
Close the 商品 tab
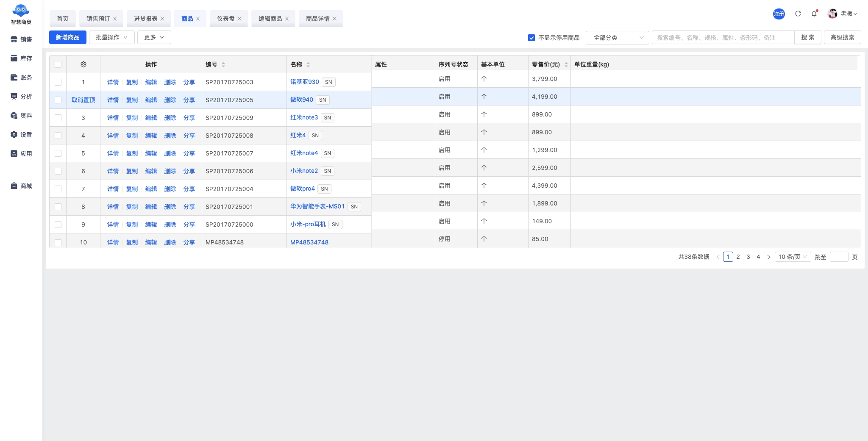point(198,19)
